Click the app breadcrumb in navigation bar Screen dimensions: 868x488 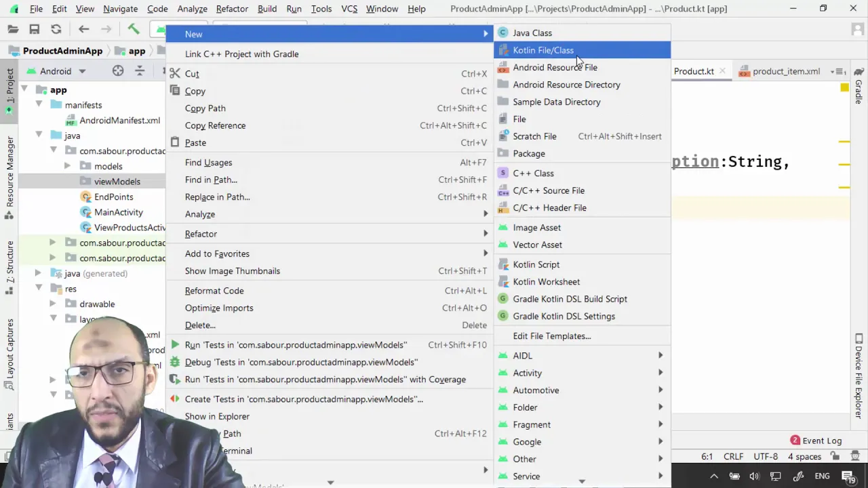pyautogui.click(x=130, y=51)
